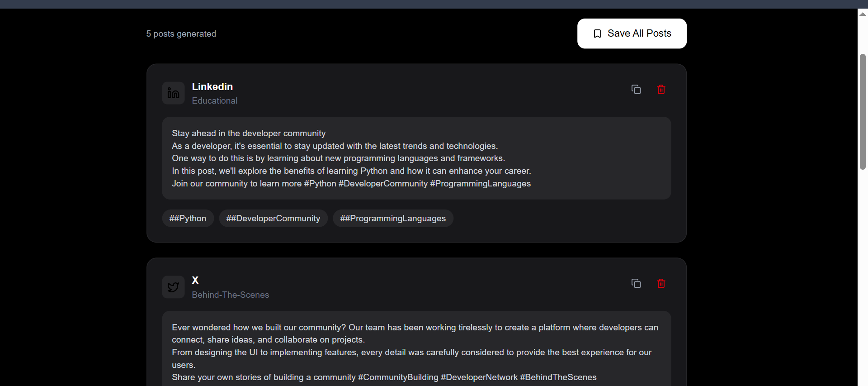Click the Linkedin post heading
The height and width of the screenshot is (386, 868).
212,86
